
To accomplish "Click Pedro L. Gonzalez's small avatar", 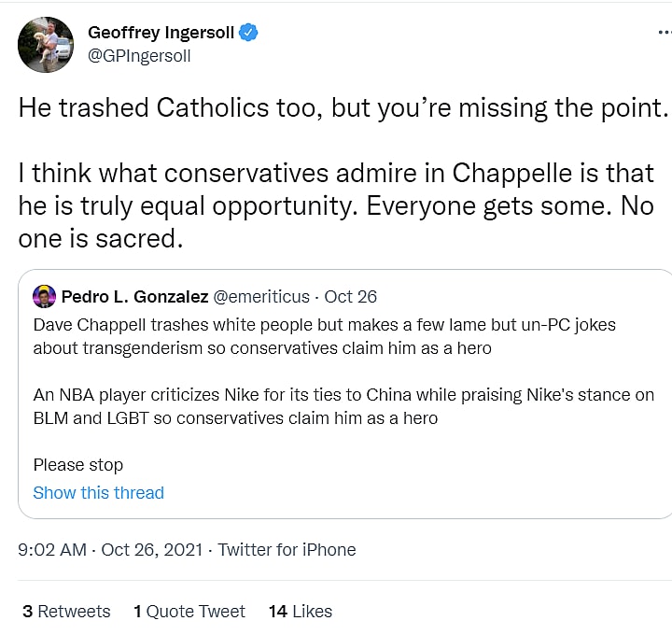I will [44, 297].
